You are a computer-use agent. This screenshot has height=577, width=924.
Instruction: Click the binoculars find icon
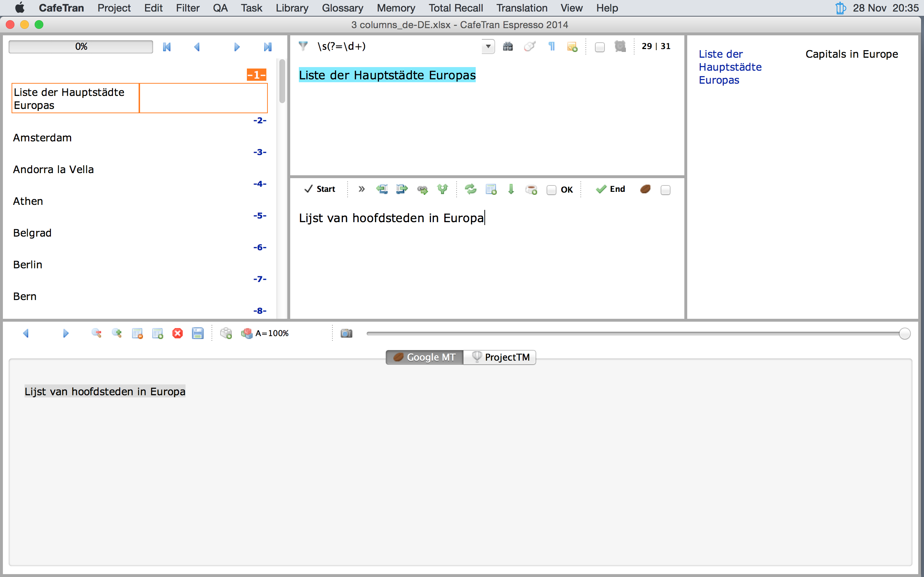(x=507, y=47)
